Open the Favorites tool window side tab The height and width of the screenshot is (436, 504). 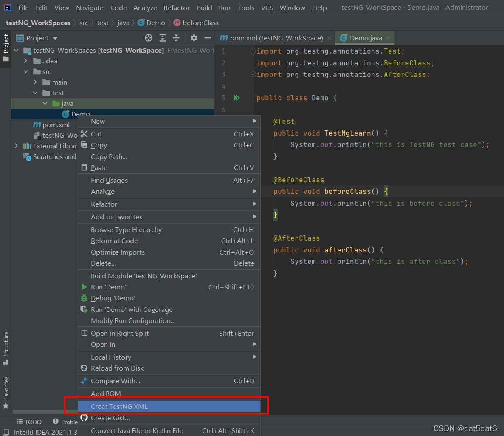6,392
